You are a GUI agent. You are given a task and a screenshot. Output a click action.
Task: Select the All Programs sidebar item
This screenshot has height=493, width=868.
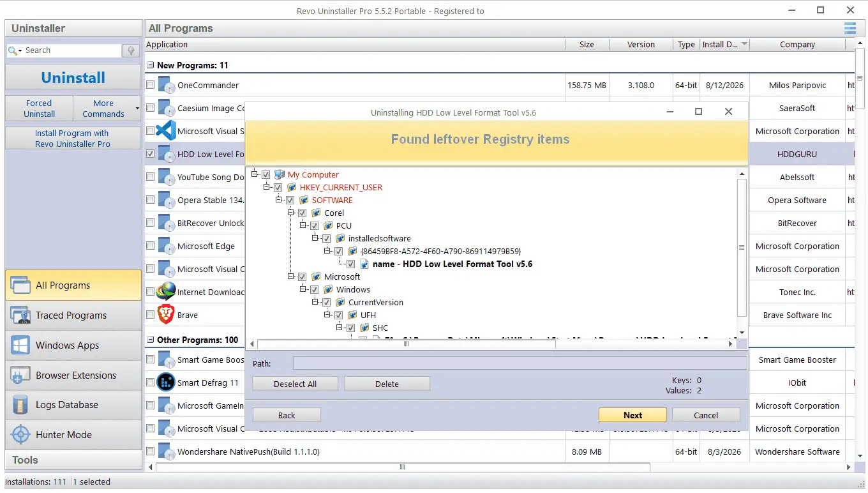pyautogui.click(x=73, y=285)
